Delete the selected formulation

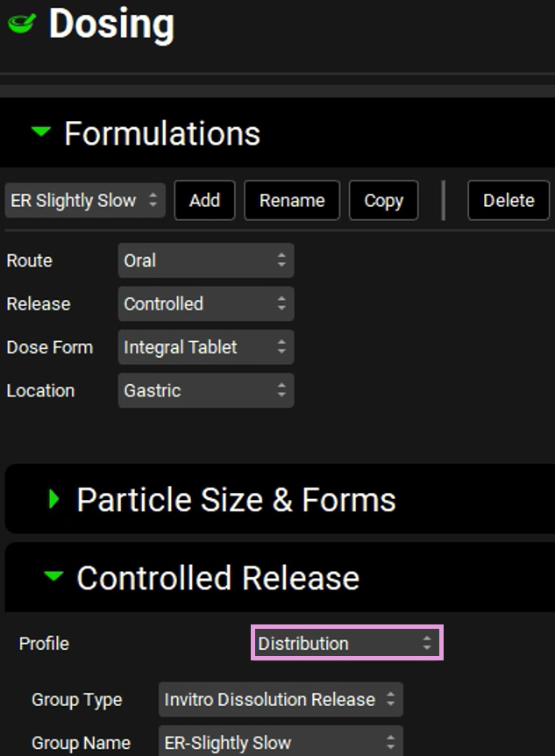click(509, 200)
